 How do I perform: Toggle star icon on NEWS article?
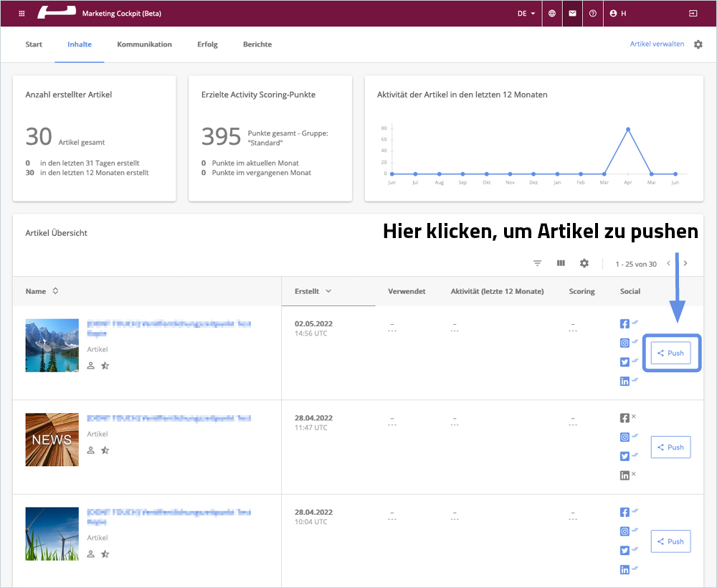[105, 450]
